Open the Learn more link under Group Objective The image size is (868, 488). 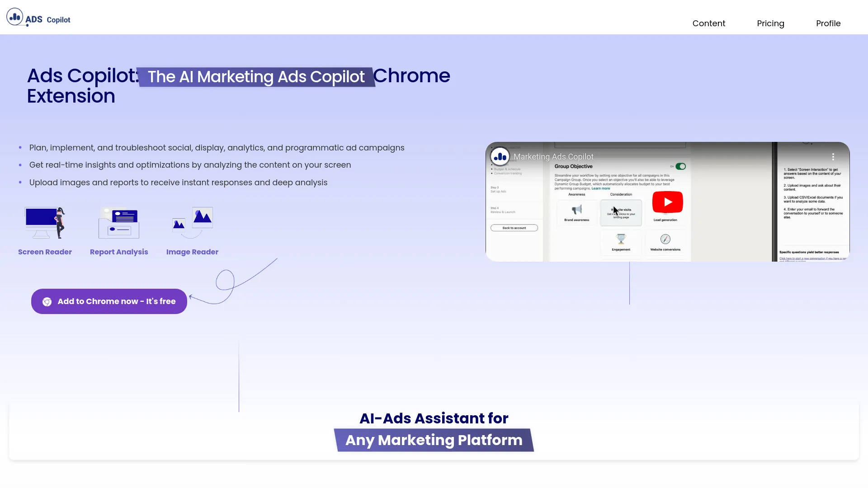[x=600, y=188]
